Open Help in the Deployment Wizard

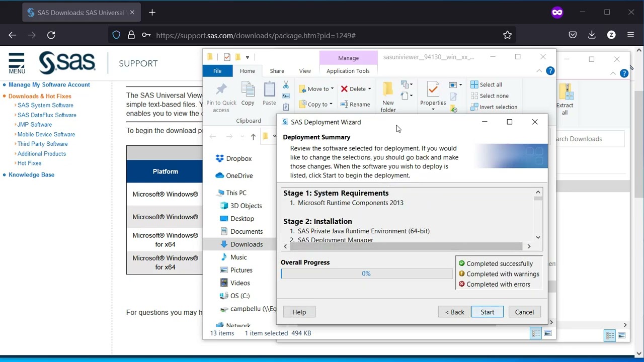299,312
